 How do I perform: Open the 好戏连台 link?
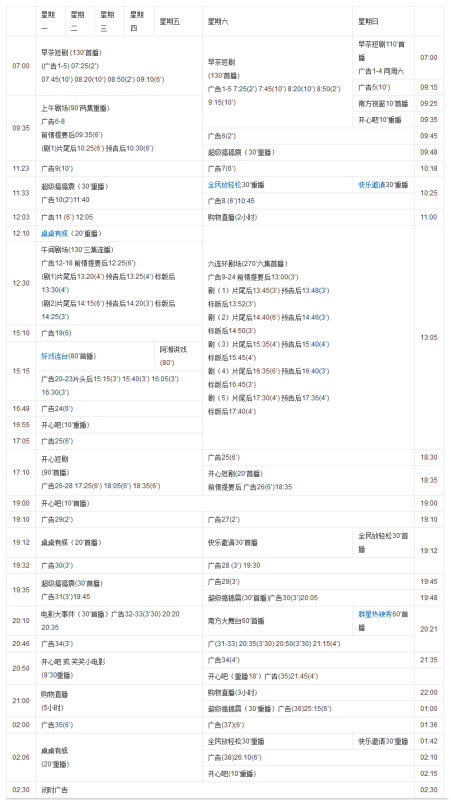[55, 356]
